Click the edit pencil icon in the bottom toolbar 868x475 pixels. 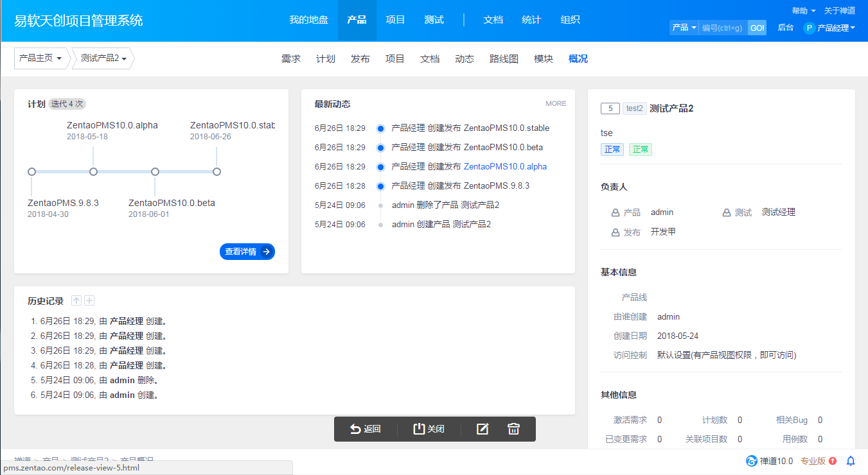[483, 429]
